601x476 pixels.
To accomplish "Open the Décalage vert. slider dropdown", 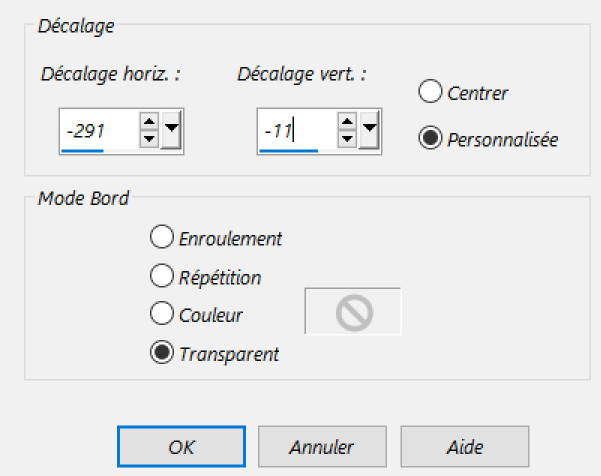I will tap(369, 131).
